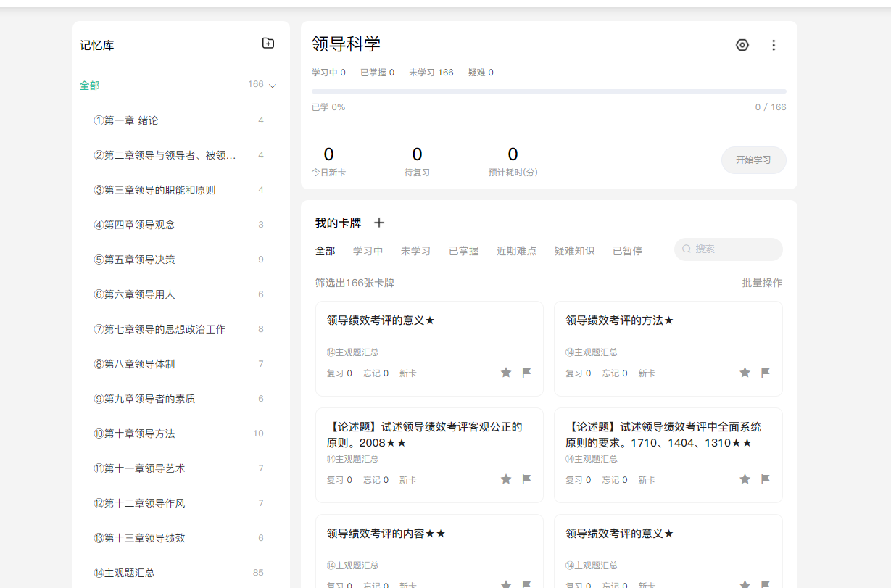891x588 pixels.
Task: Switch to the 学习中 tab
Action: click(368, 251)
